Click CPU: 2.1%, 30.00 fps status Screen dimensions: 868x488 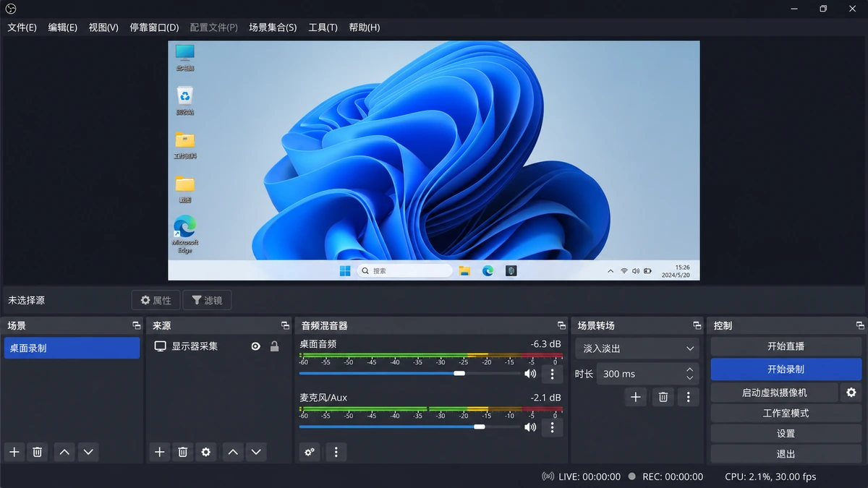click(x=770, y=476)
